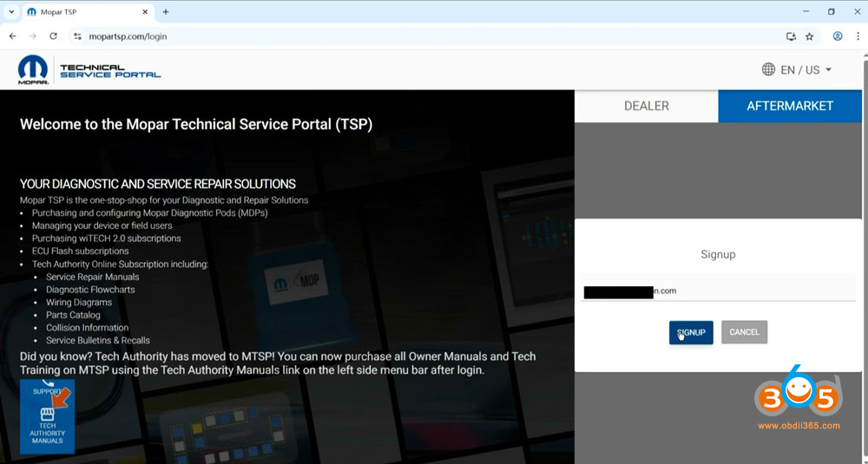The width and height of the screenshot is (868, 464).
Task: Open the Chrome three-dot menu
Action: click(857, 36)
